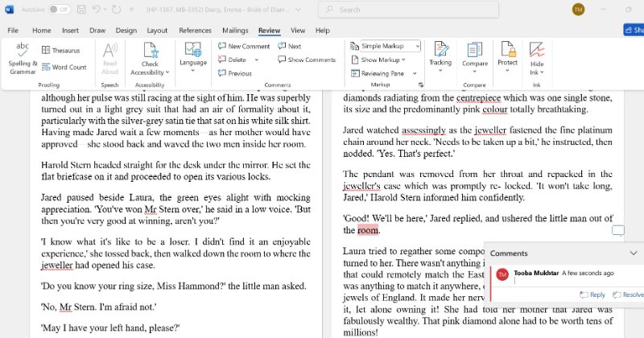Expand the Show Markup menu

click(x=384, y=60)
